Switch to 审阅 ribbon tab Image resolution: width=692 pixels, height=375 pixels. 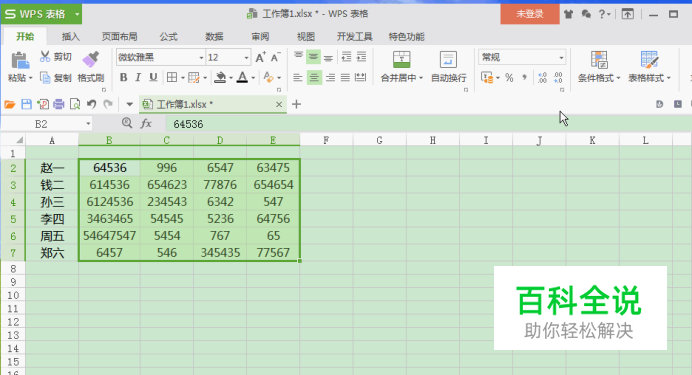click(x=260, y=37)
